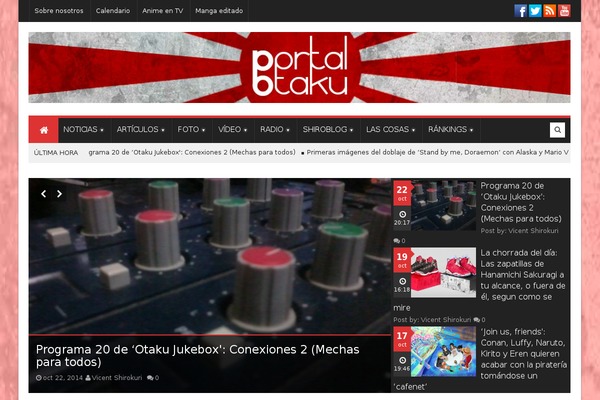600x400 pixels.
Task: Expand the VÍDEO menu
Action: click(x=233, y=130)
